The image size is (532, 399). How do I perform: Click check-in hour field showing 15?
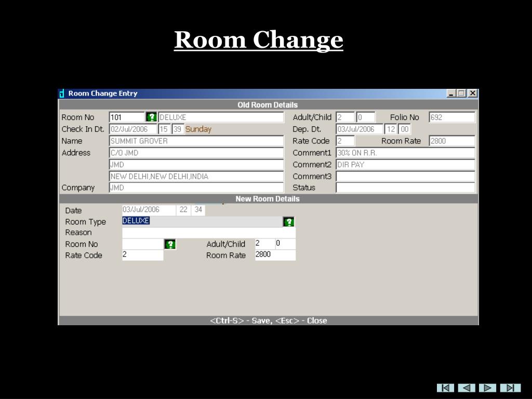pyautogui.click(x=164, y=129)
